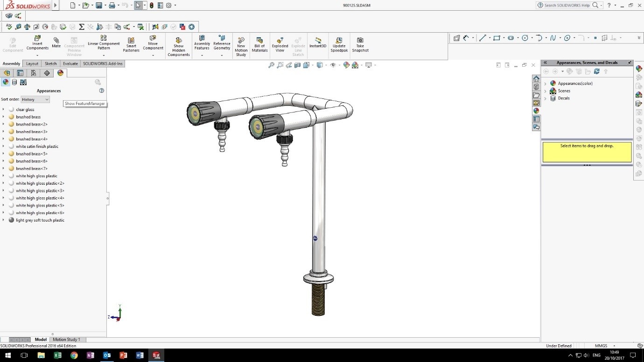
Task: Switch to the Evaluate tab
Action: click(70, 63)
